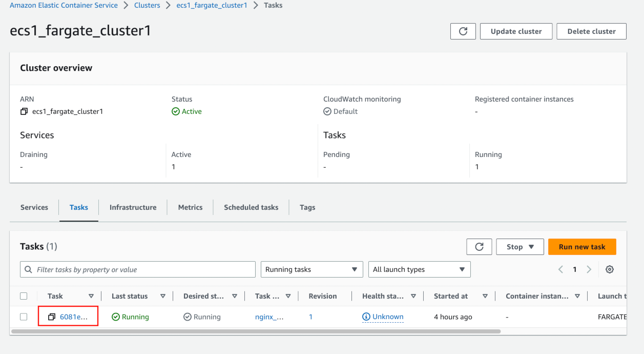The image size is (644, 354).
Task: Go to next page arrow
Action: click(x=589, y=269)
